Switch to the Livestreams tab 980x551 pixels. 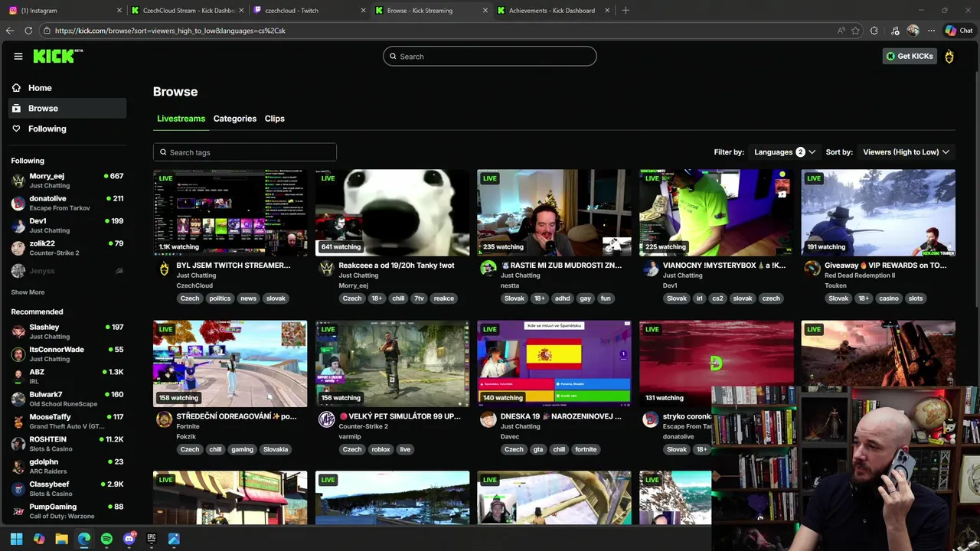pyautogui.click(x=181, y=119)
